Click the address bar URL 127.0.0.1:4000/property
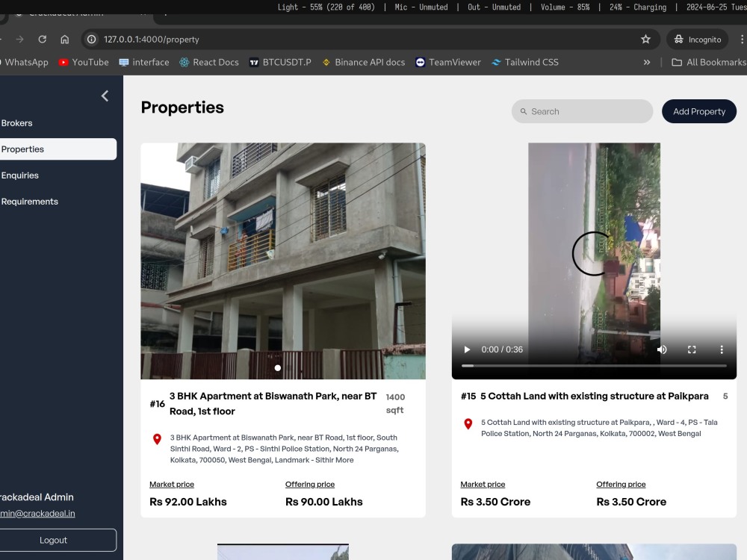This screenshot has width=747, height=560. [x=152, y=40]
